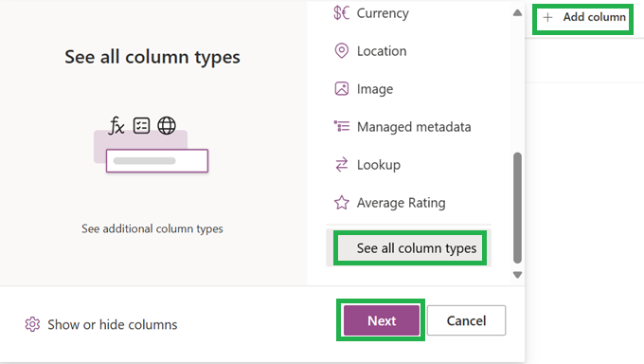Click the scroll down arrow of type list
644x364 pixels.
point(517,274)
